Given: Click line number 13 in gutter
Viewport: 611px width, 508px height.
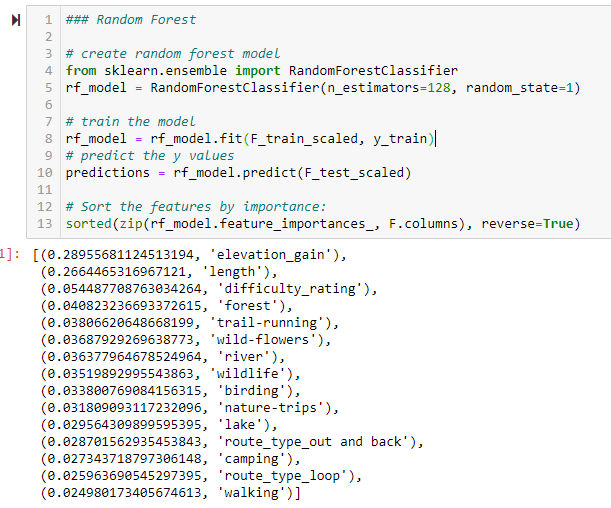Looking at the screenshot, I should (44, 224).
